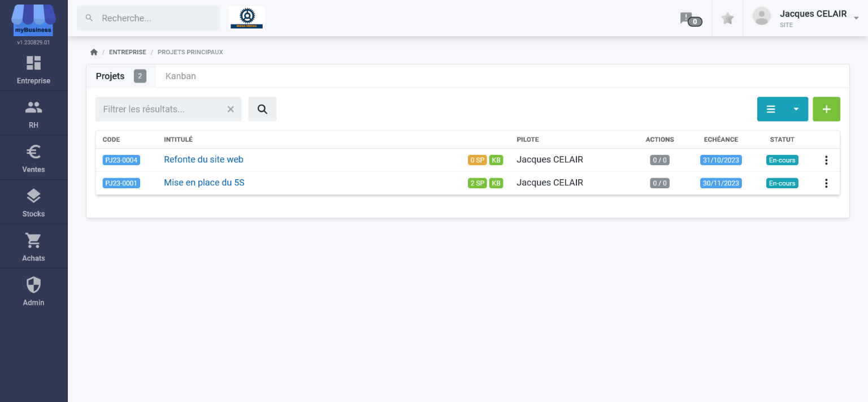Click En-cours status of Refonte du site web

(x=782, y=160)
